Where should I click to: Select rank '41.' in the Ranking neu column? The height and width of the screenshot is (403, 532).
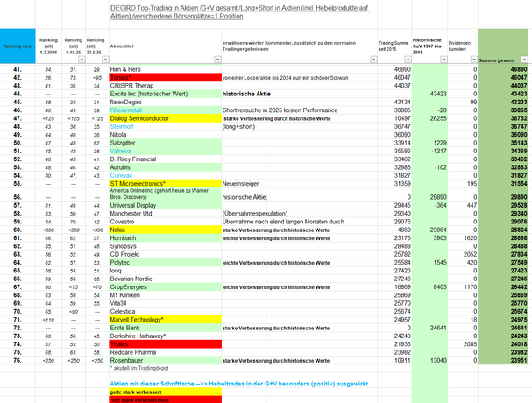[18, 69]
